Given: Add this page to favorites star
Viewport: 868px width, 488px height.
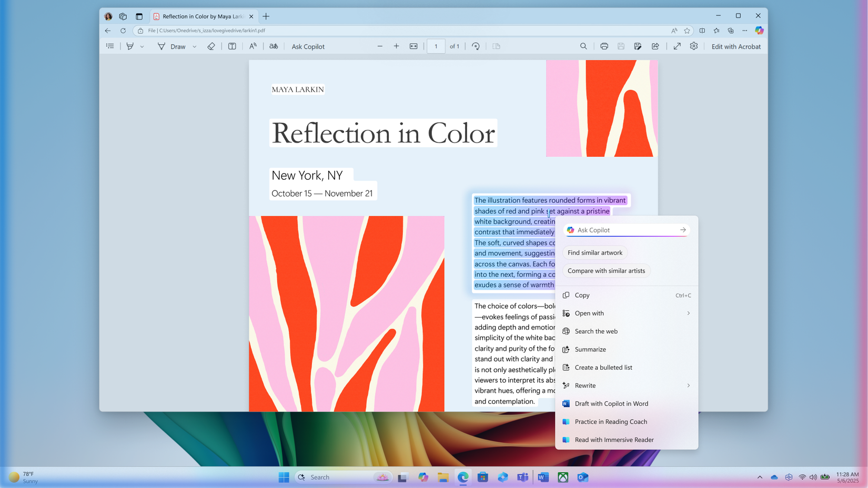Looking at the screenshot, I should (x=687, y=30).
